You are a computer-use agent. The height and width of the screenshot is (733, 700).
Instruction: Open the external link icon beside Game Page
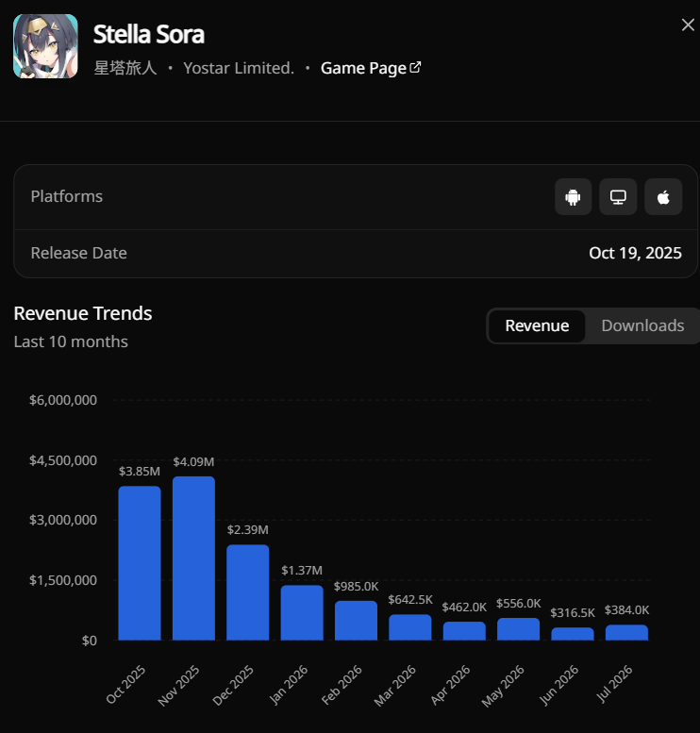415,67
